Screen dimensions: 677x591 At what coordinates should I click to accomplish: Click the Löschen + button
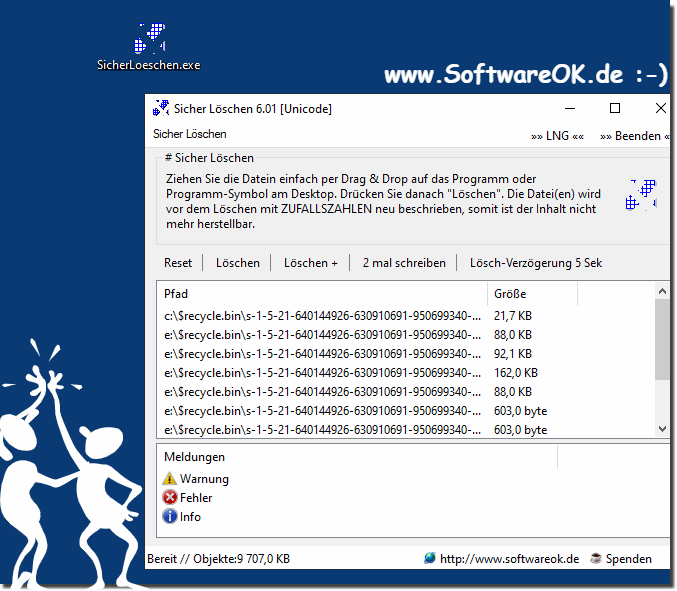pos(310,263)
